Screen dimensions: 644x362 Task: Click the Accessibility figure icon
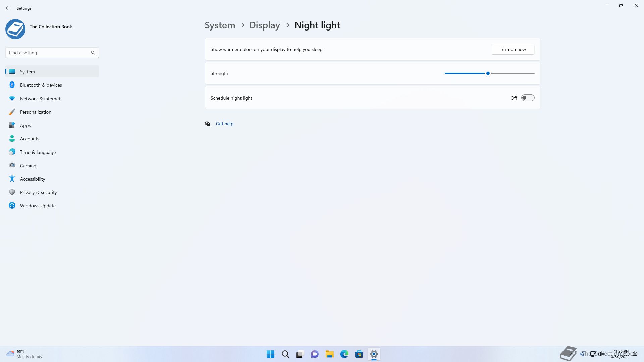(12, 179)
